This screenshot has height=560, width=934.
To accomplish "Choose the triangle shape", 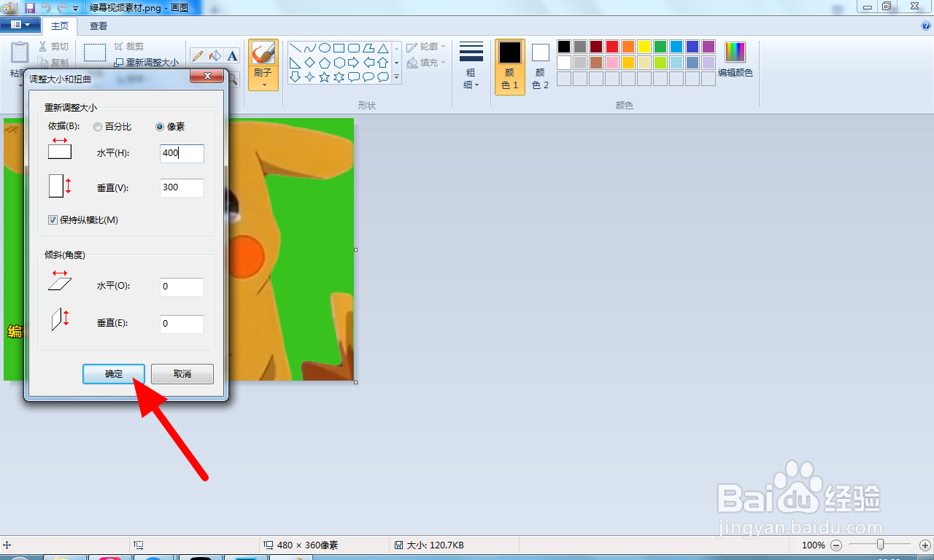I will click(x=383, y=48).
